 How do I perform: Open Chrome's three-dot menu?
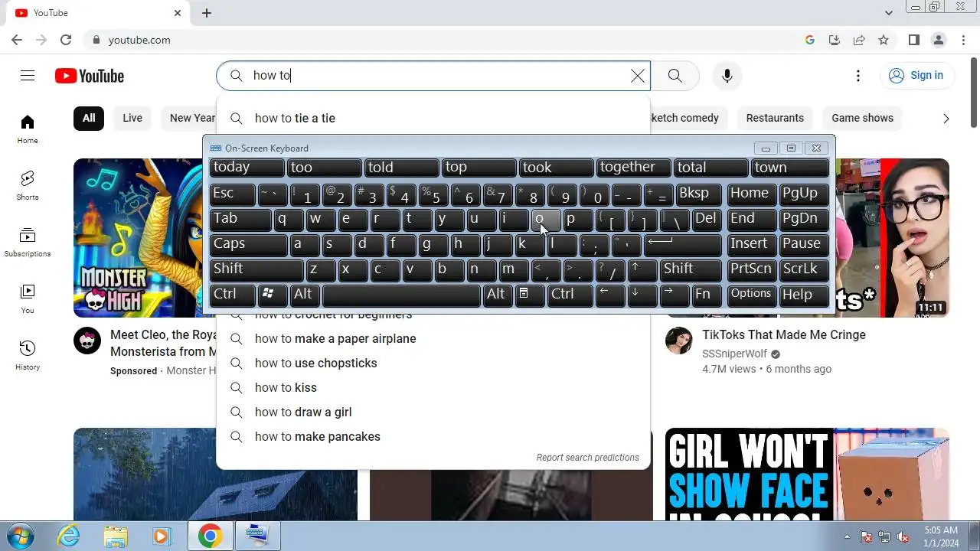pyautogui.click(x=963, y=40)
